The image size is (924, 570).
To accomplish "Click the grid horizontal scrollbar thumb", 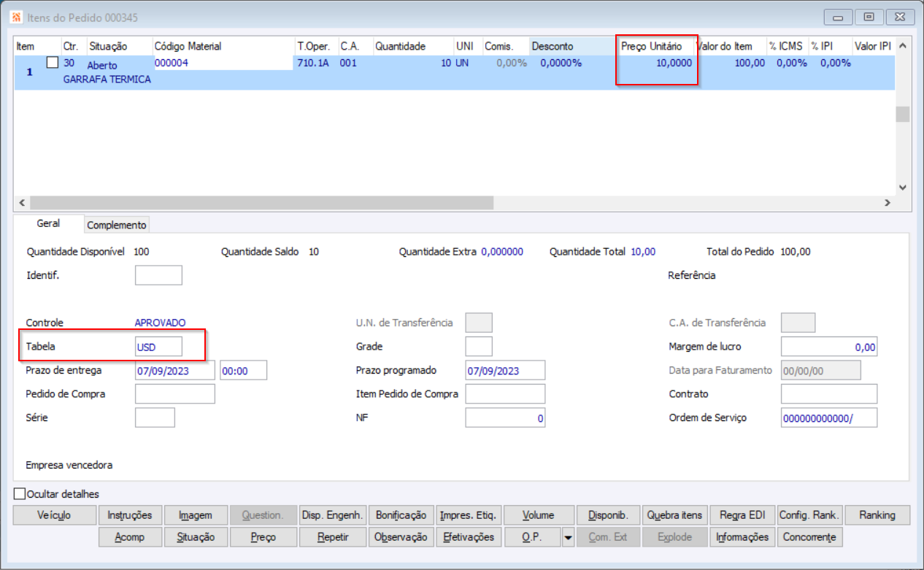I will (x=262, y=203).
